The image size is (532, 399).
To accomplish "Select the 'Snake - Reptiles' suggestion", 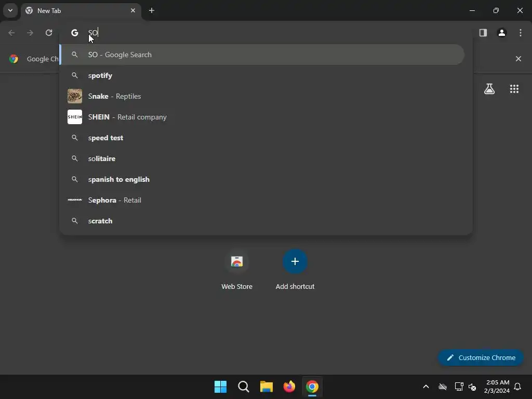I will coord(266,96).
